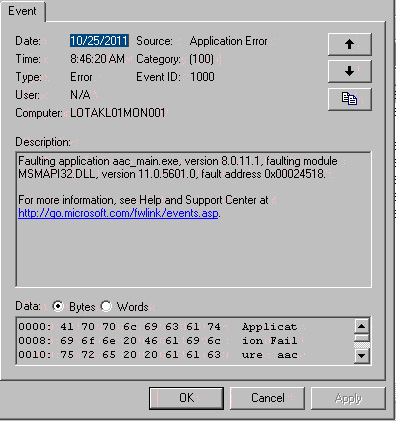Open the Event tab
The height and width of the screenshot is (421, 396).
[22, 11]
